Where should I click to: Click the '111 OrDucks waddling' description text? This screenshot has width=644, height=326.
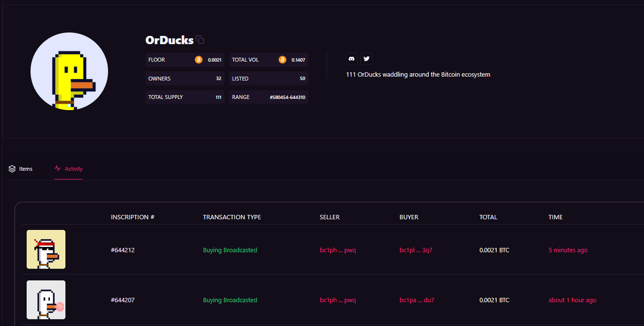(x=418, y=75)
